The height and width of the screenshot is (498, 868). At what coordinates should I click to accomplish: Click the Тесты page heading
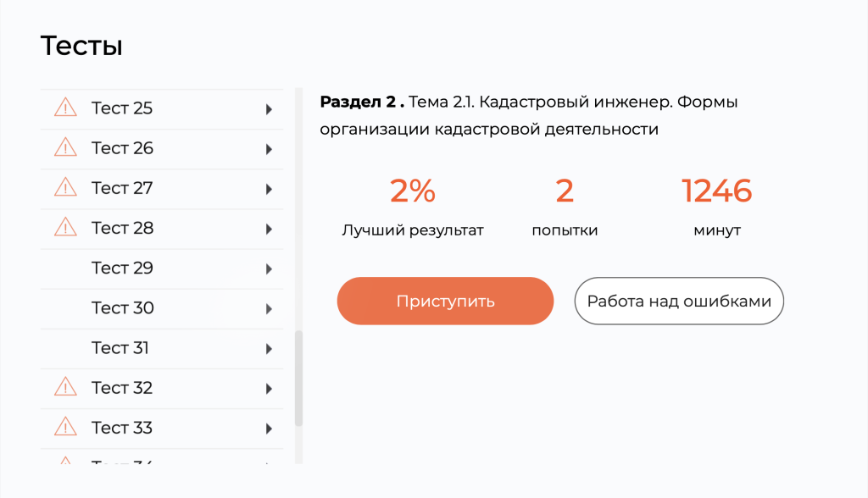pyautogui.click(x=82, y=46)
